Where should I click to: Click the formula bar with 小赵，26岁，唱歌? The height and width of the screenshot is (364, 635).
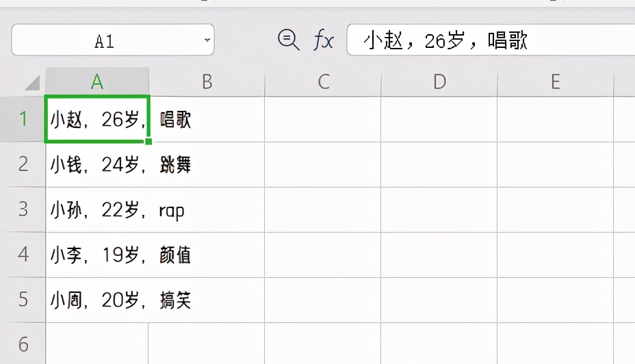click(491, 40)
